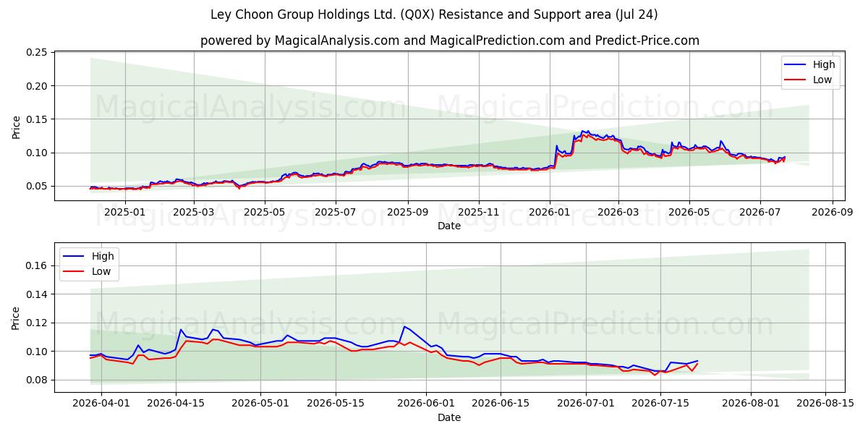Click the 2026-05-01 date tick

[x=260, y=404]
